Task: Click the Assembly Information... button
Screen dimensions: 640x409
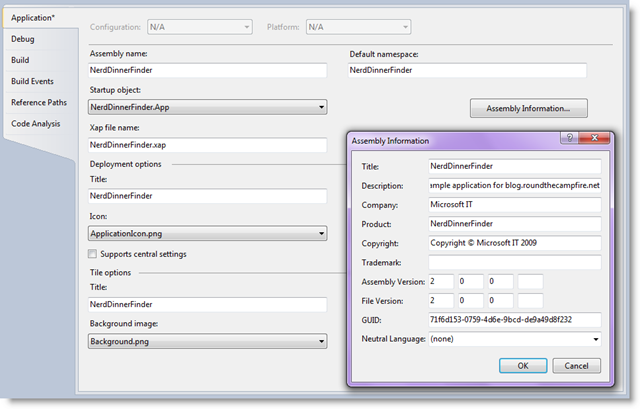Action: (x=529, y=108)
